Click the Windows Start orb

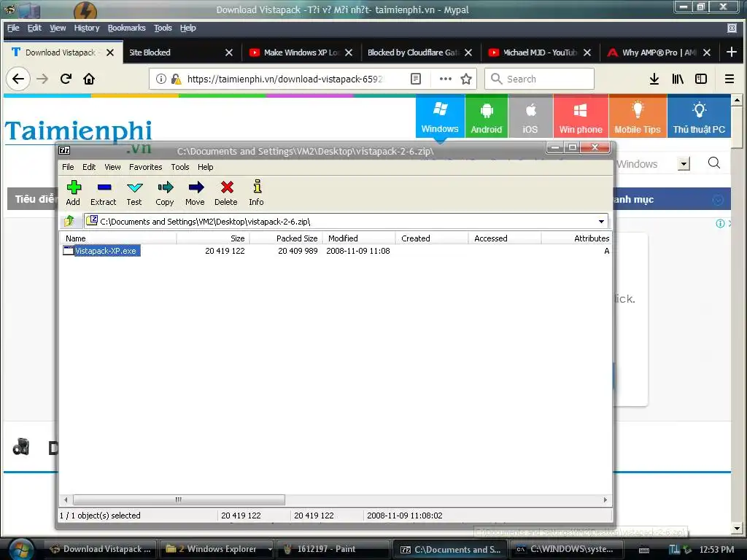tap(20, 549)
